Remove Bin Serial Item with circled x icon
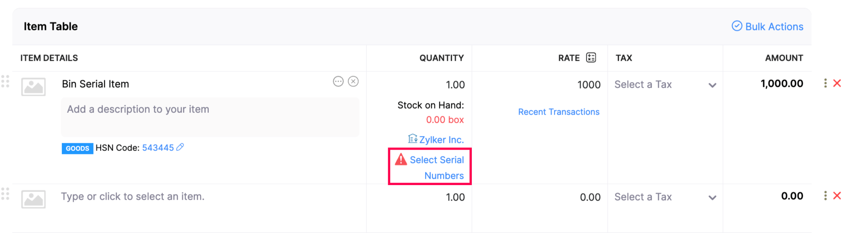This screenshot has width=868, height=233. [353, 81]
